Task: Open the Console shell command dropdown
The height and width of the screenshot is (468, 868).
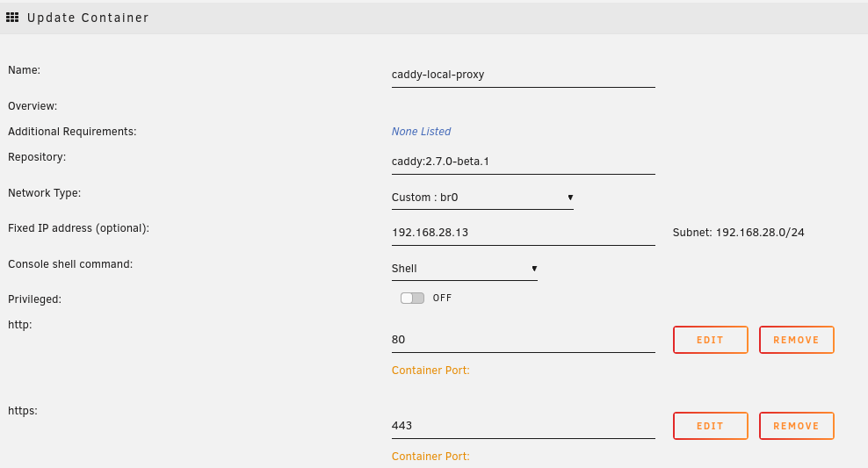Action: pos(464,269)
